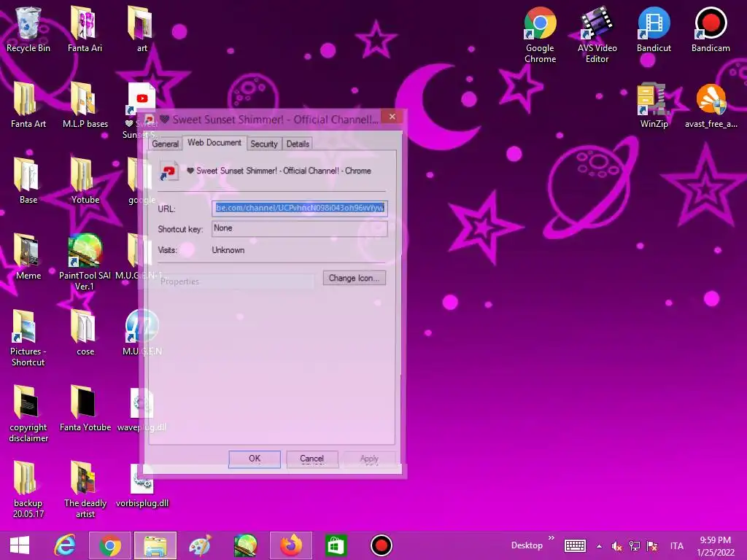The image size is (747, 560).
Task: Click the Change Icon... button
Action: tap(354, 278)
